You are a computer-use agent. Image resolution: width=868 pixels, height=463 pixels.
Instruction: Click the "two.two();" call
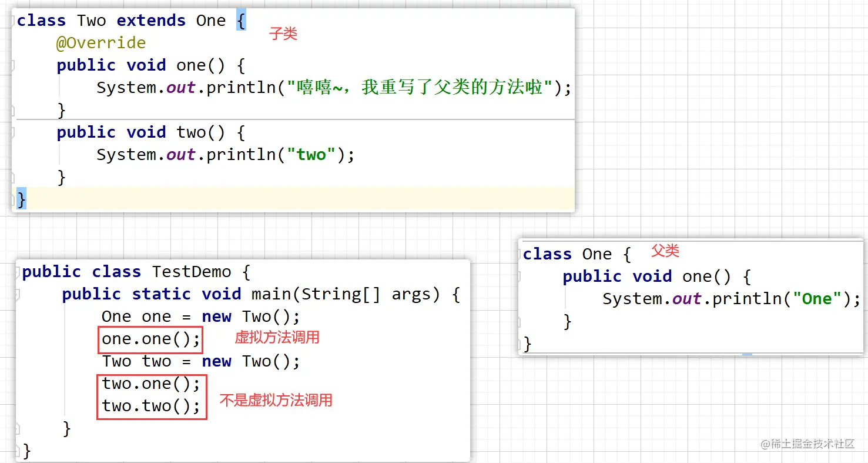tap(151, 406)
